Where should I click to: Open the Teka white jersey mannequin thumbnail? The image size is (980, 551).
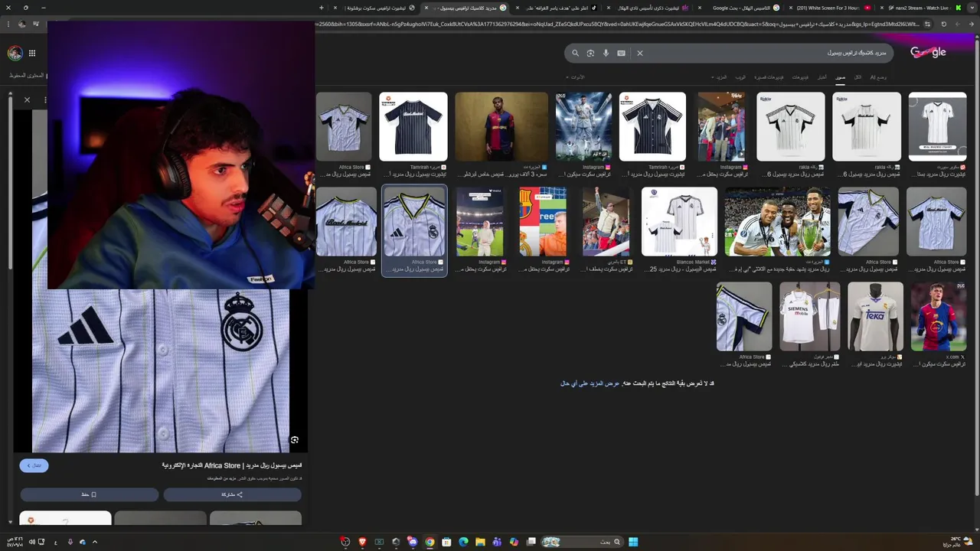click(875, 316)
